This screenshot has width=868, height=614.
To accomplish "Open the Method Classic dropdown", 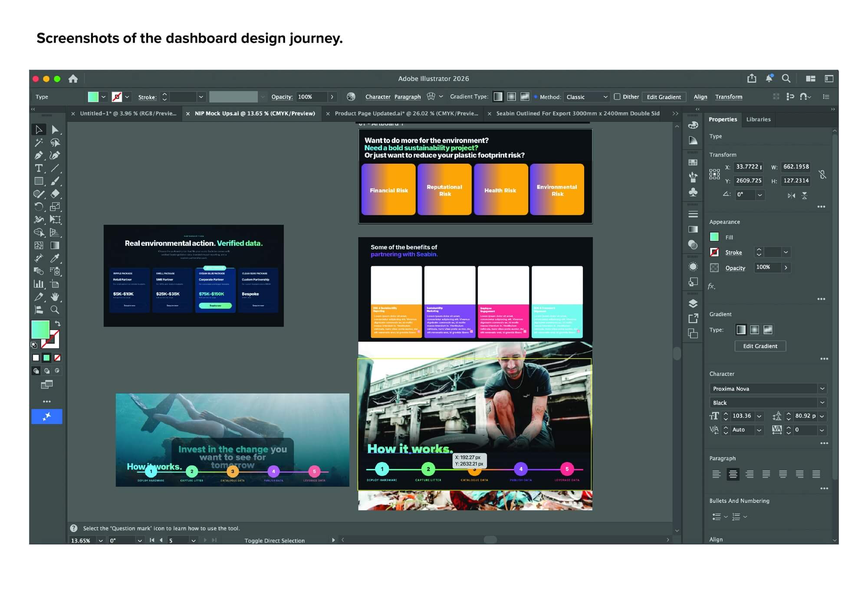I will (586, 97).
